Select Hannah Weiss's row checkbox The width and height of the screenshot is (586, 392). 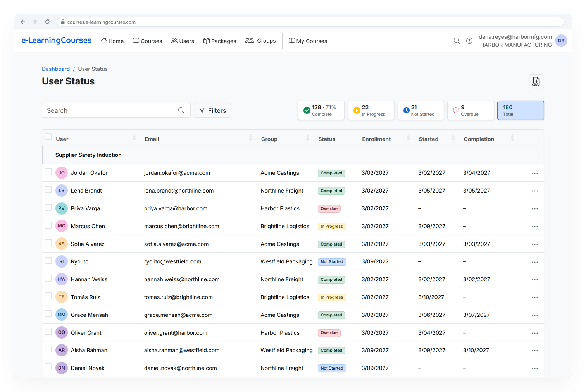[x=48, y=278]
